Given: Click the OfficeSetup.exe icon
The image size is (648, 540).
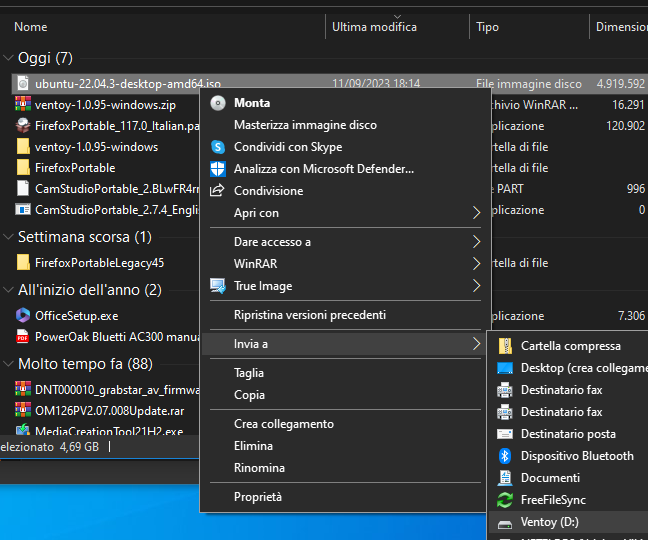Looking at the screenshot, I should 23,315.
